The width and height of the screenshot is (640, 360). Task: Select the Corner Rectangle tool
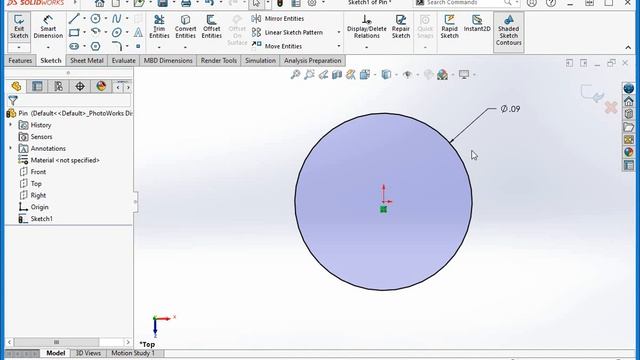[x=74, y=32]
